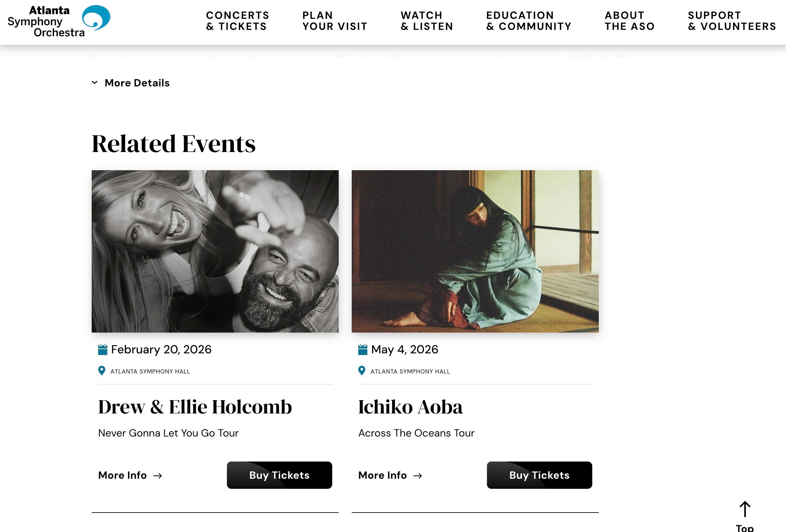
Task: Follow the Ichiko Aoba title link
Action: pyautogui.click(x=410, y=407)
